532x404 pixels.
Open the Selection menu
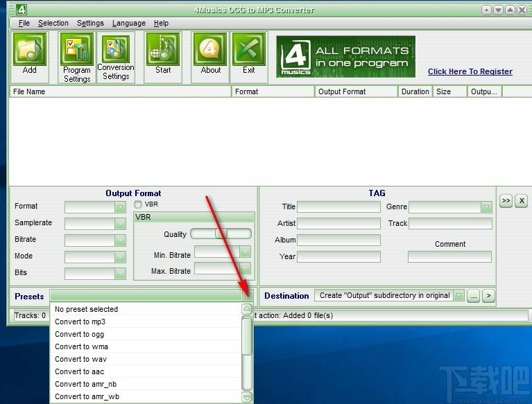click(x=53, y=23)
